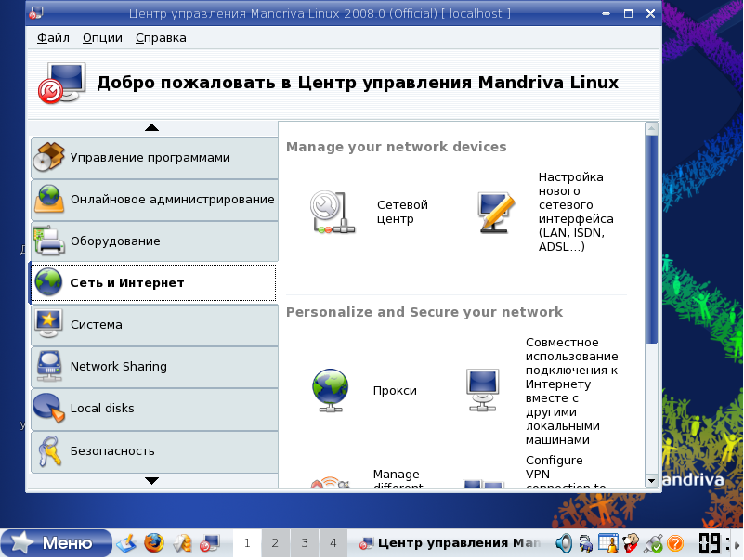Click the orange help question tray icon
The image size is (744, 560).
[x=674, y=543]
